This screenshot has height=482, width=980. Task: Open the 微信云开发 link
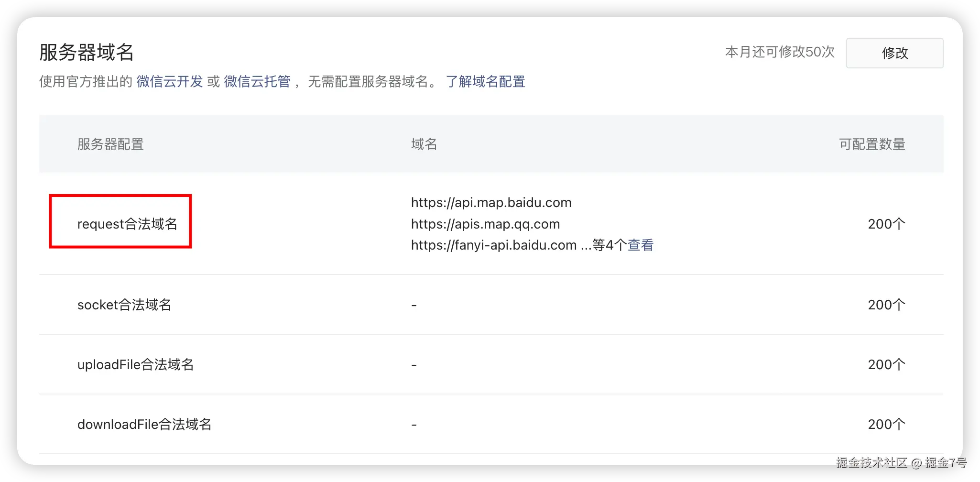pyautogui.click(x=170, y=82)
